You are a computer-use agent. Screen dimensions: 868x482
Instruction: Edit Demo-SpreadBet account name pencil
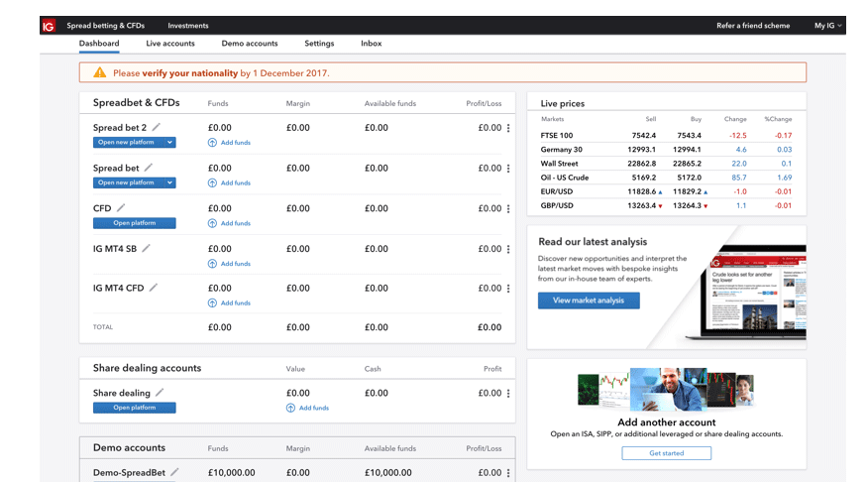[174, 472]
